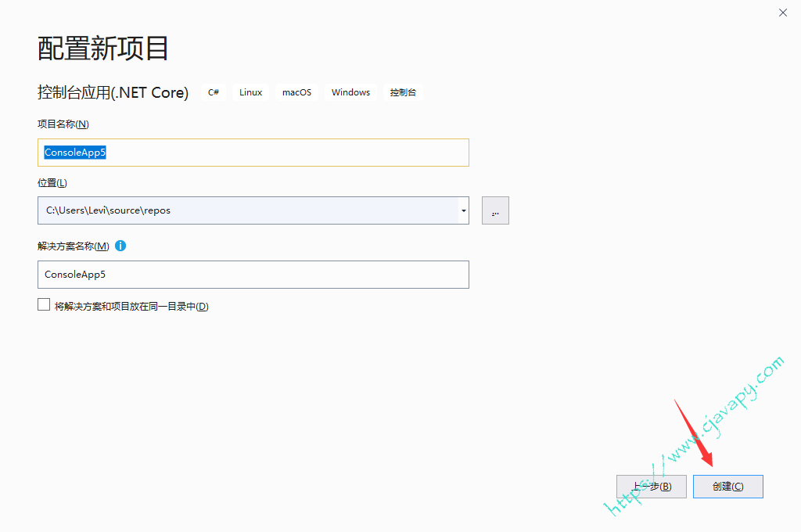Go back with the 上一步(B) button

pos(652,487)
